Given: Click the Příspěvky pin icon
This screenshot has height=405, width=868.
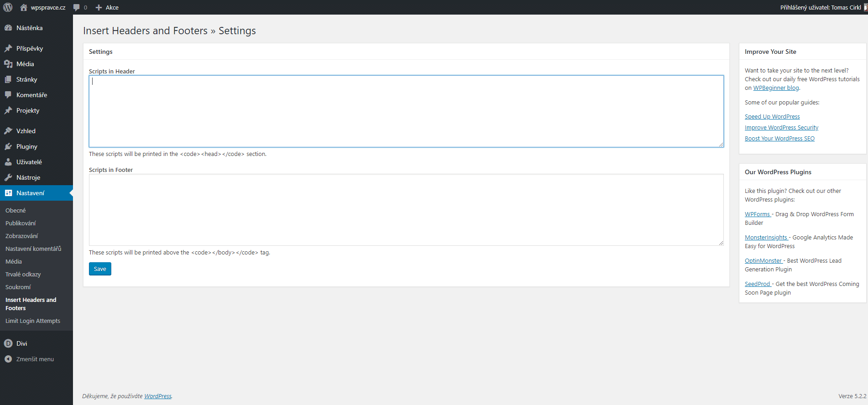Looking at the screenshot, I should (x=8, y=48).
